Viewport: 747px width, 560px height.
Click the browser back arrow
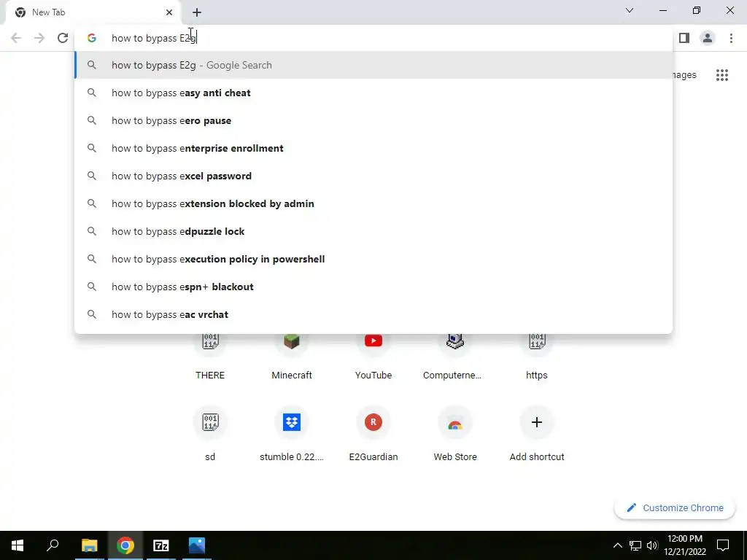16,38
